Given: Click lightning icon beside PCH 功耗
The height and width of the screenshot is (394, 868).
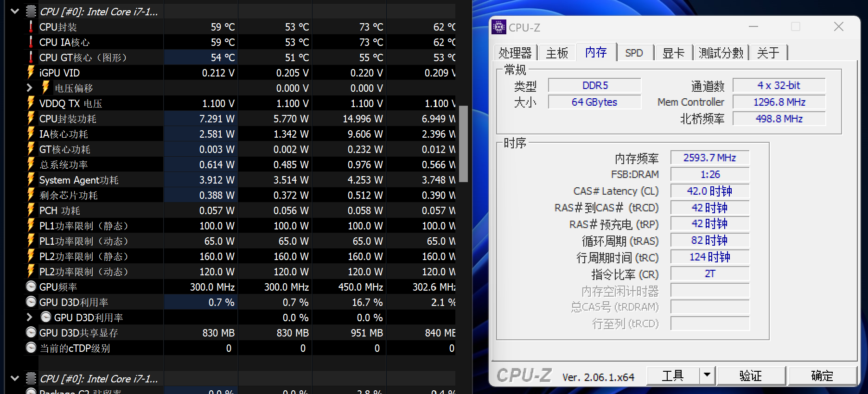Looking at the screenshot, I should (x=31, y=210).
